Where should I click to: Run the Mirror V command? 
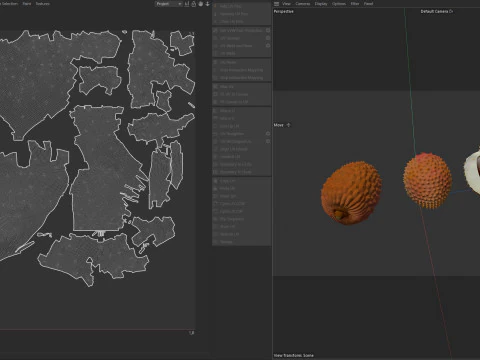(242, 118)
